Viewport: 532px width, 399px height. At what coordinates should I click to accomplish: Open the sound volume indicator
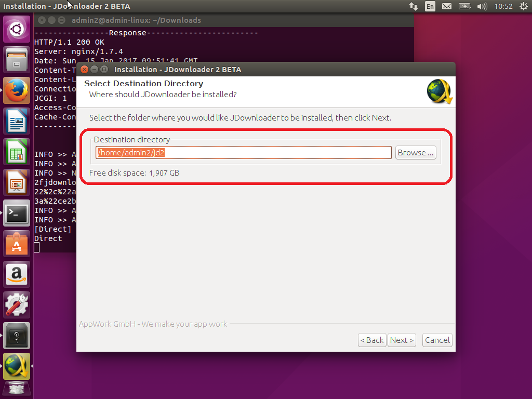pos(482,6)
